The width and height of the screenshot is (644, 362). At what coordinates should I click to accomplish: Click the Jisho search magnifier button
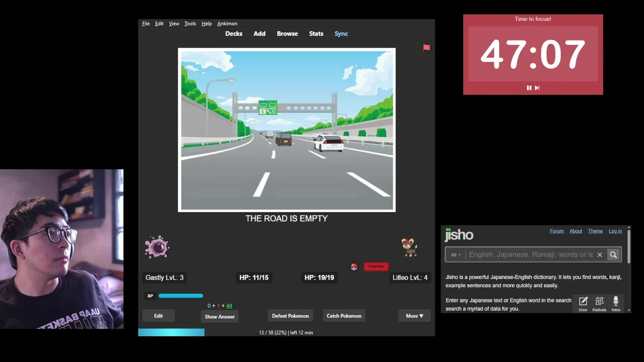pyautogui.click(x=613, y=255)
